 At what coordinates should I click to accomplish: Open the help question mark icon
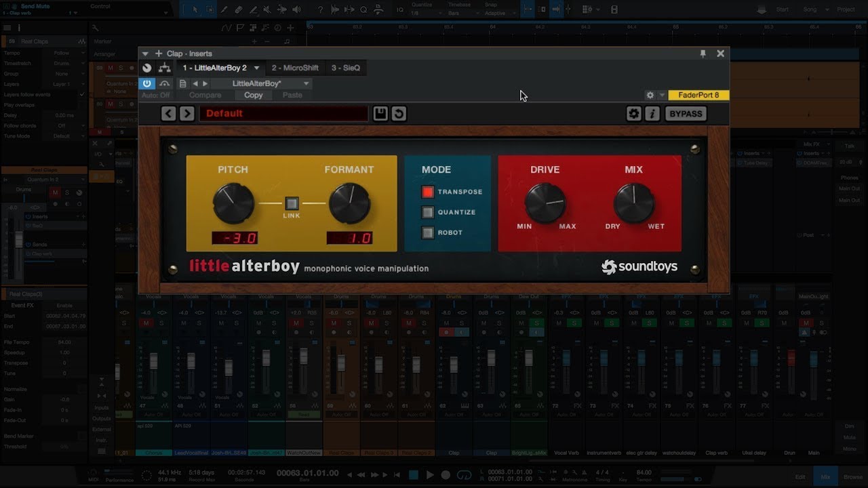point(320,9)
